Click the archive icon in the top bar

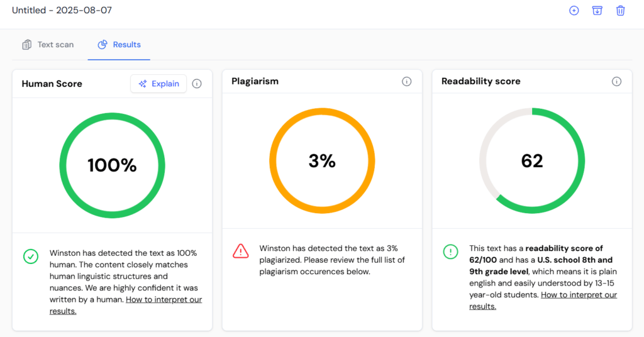597,11
